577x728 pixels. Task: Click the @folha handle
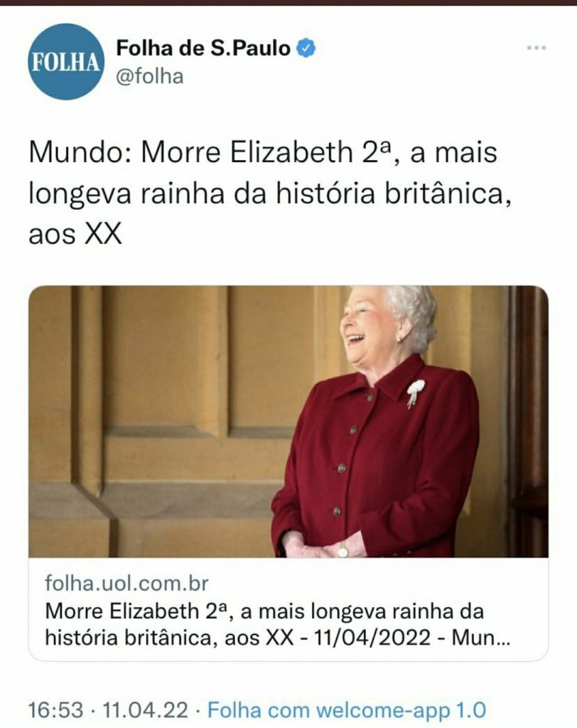149,76
